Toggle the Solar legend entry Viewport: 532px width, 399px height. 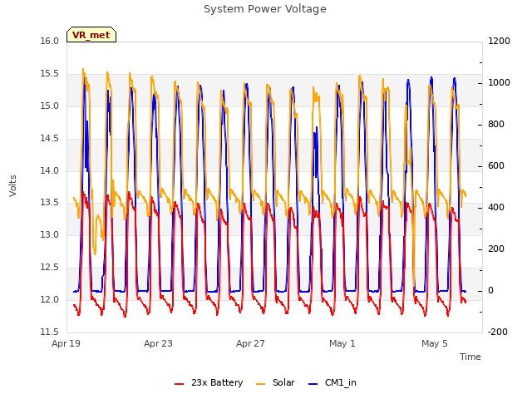coord(275,382)
